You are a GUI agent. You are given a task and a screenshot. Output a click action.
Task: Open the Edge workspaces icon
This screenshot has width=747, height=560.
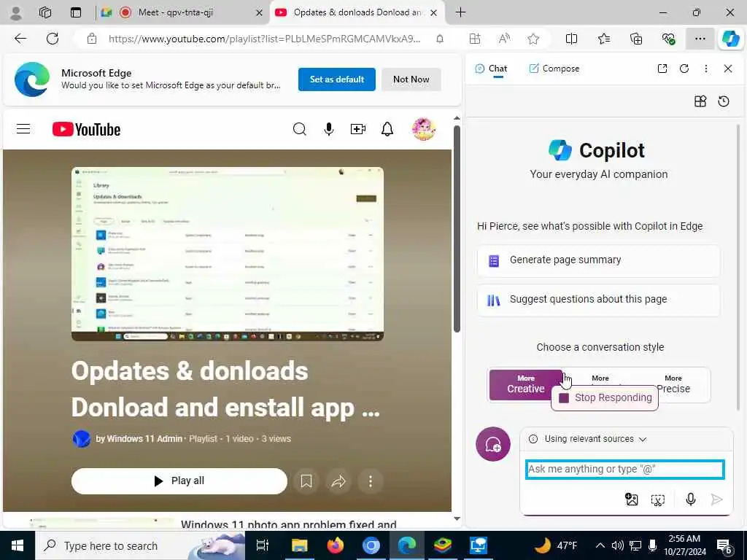tap(45, 12)
